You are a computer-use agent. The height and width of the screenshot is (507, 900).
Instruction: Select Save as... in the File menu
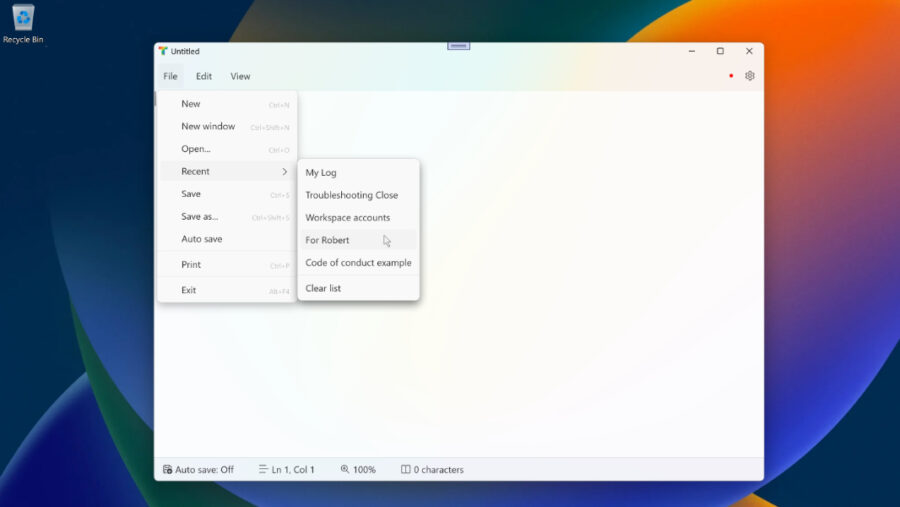point(199,216)
